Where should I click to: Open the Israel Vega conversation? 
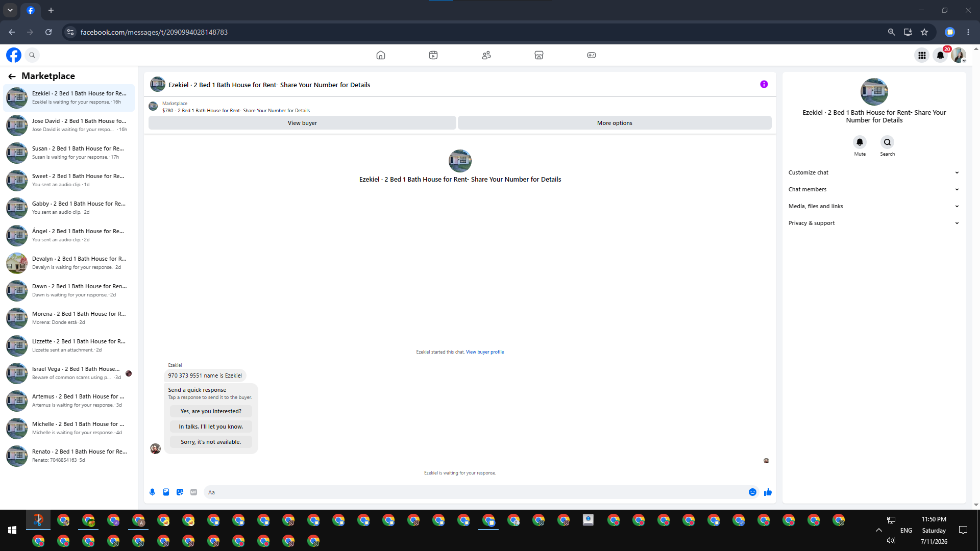click(x=69, y=373)
